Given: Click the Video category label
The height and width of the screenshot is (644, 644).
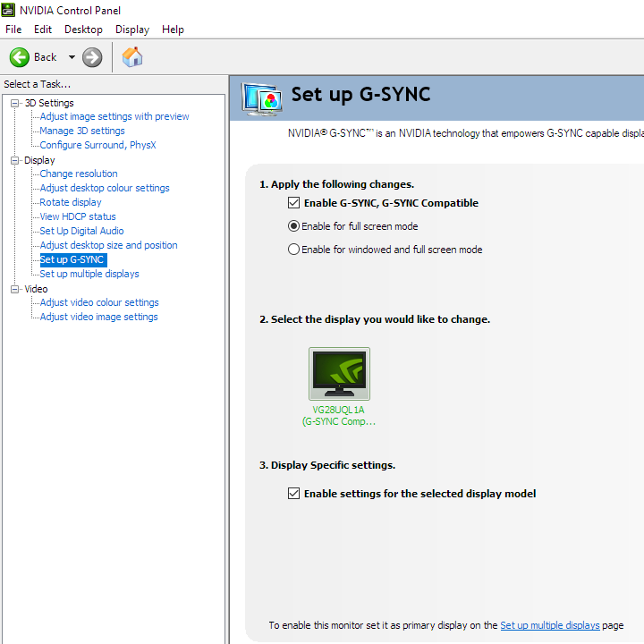Looking at the screenshot, I should (x=36, y=289).
